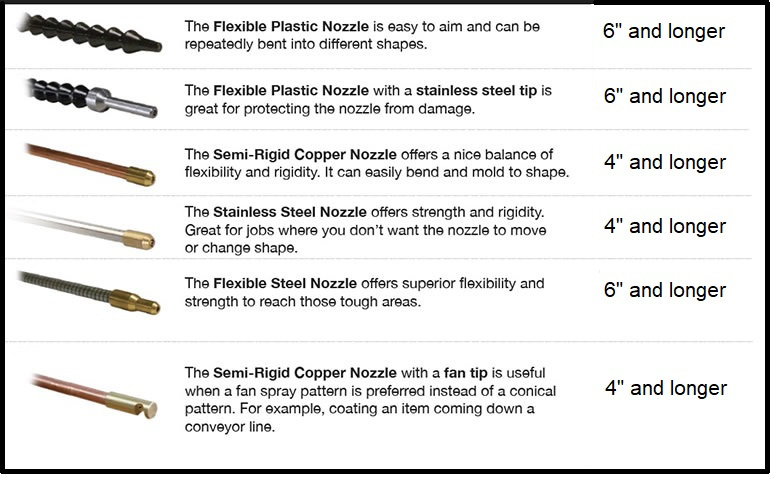Image resolution: width=774 pixels, height=478 pixels.
Task: Click 6" and longer beside Flexible Steel Nozzle
Action: point(664,290)
